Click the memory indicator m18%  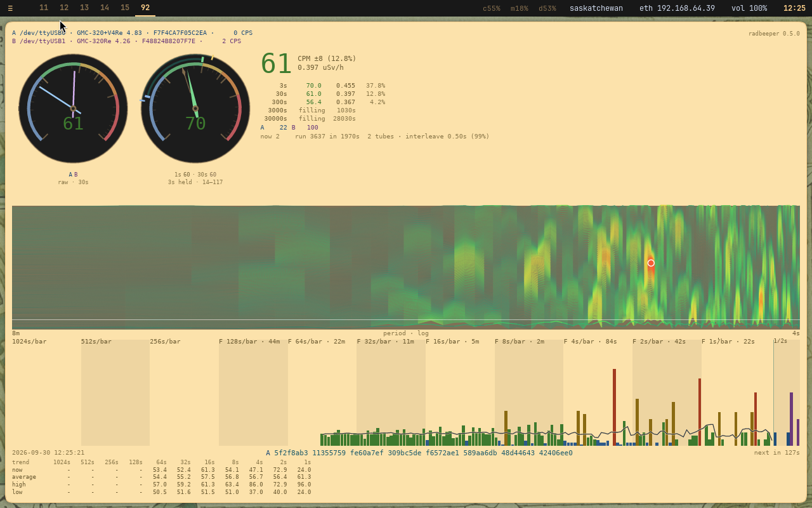[x=520, y=8]
